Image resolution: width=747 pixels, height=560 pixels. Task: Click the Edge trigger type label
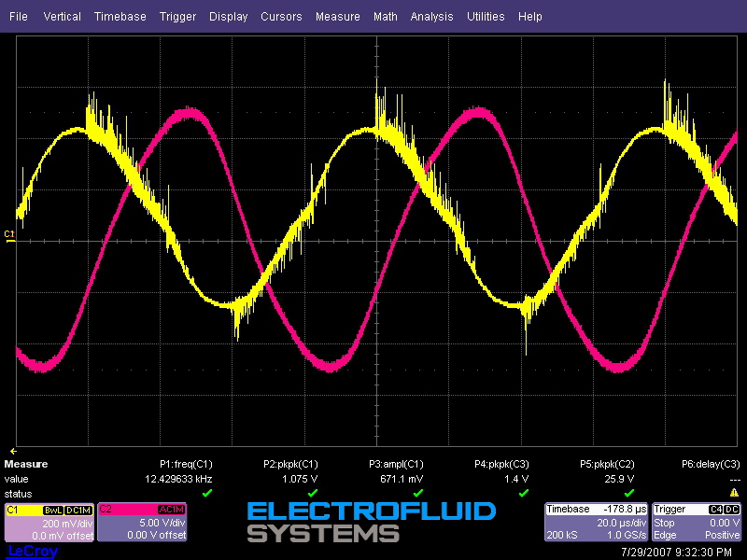665,535
